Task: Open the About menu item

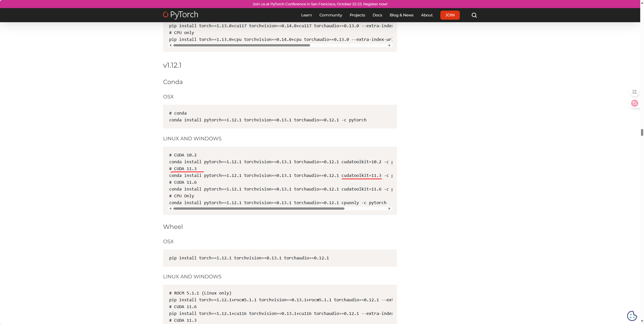Action: point(426,15)
